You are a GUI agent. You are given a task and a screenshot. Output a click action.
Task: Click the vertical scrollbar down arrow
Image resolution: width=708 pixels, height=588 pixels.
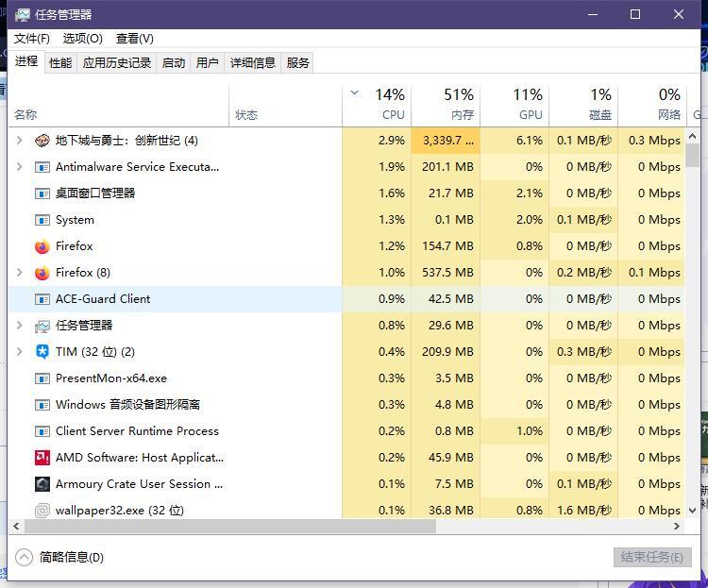pos(692,511)
